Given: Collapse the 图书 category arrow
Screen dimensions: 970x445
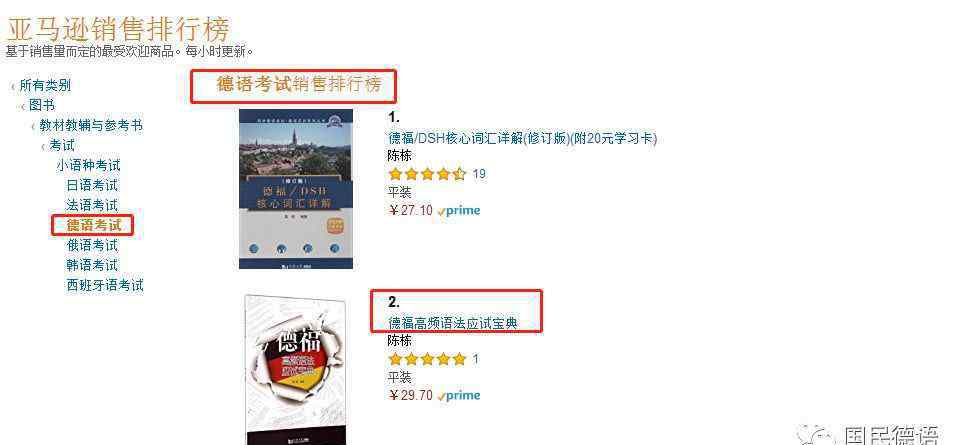Looking at the screenshot, I should [x=24, y=106].
